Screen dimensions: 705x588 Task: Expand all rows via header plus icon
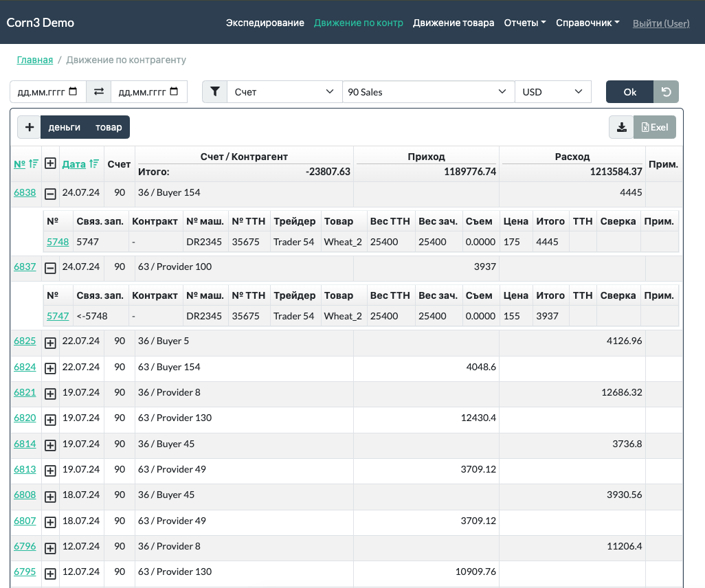pyautogui.click(x=50, y=163)
